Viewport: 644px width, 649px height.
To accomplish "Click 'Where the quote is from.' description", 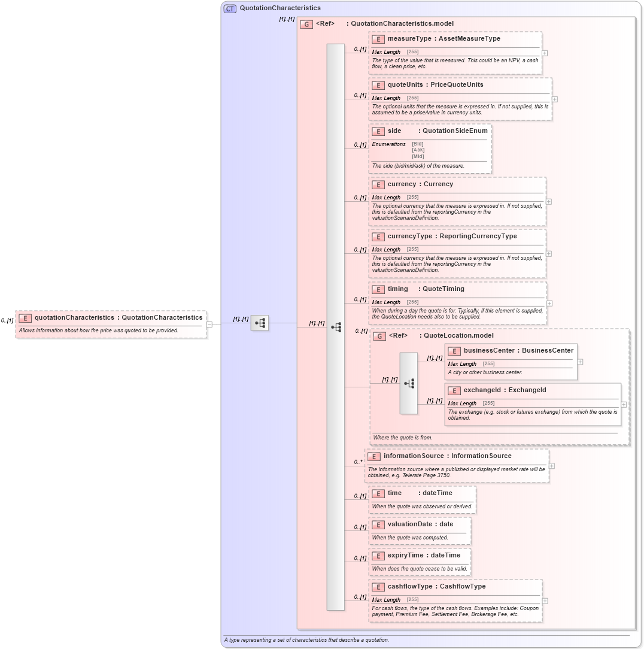I will click(x=403, y=438).
